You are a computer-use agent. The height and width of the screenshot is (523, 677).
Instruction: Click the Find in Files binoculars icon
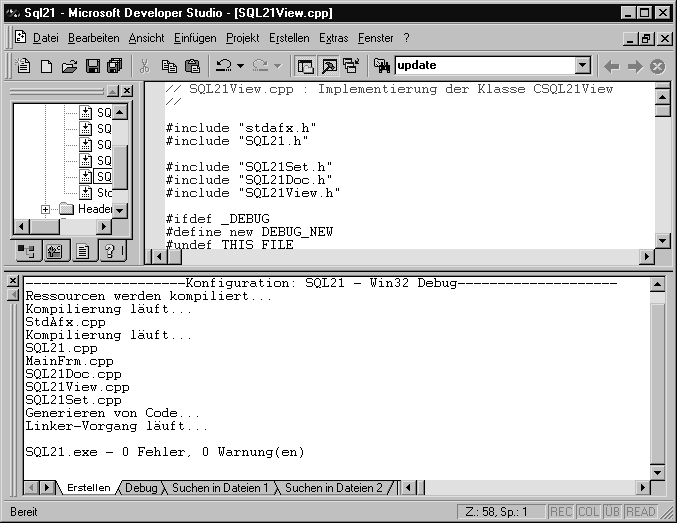(382, 66)
